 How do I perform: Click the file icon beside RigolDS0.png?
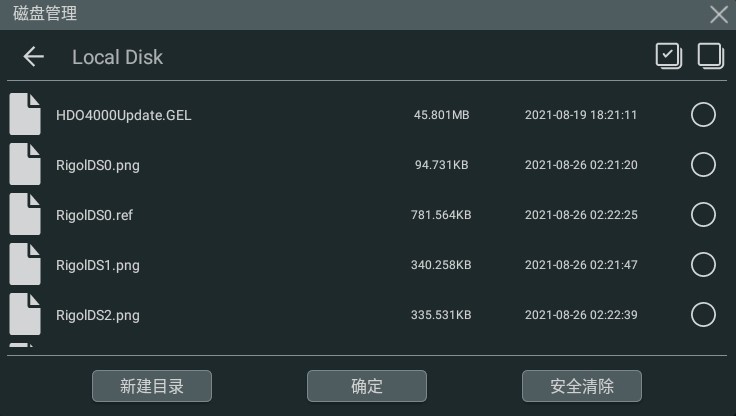pos(25,164)
